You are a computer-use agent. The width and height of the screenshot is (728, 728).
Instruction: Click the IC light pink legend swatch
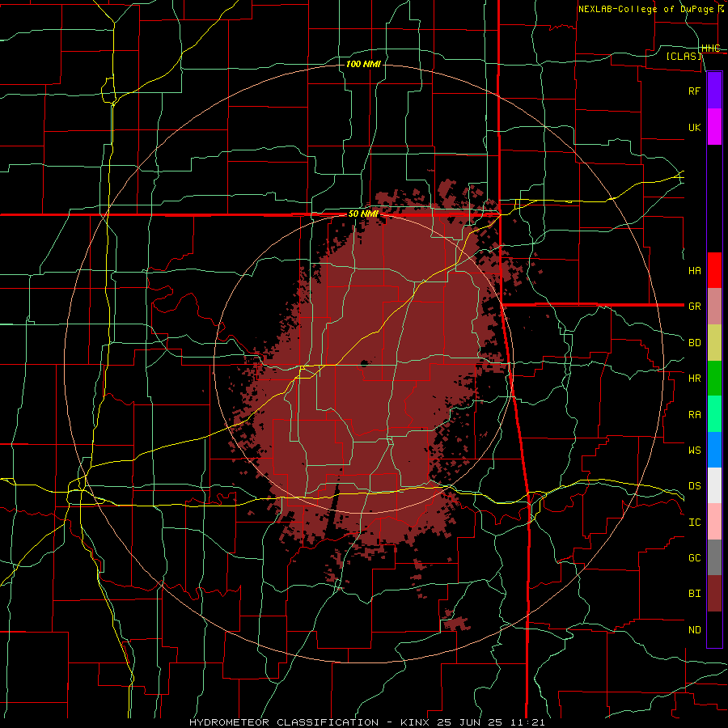(x=714, y=522)
